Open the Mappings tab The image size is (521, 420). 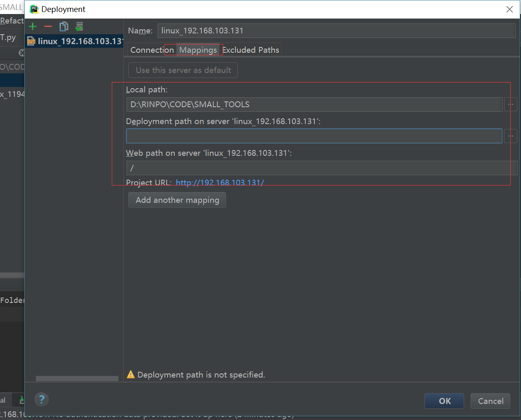pyautogui.click(x=198, y=50)
